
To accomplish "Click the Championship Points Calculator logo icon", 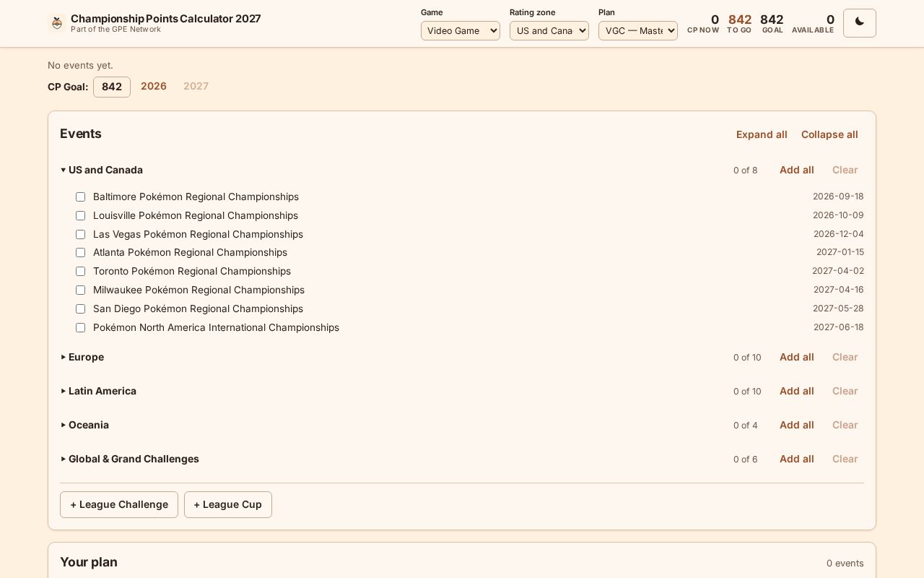I will (x=57, y=23).
